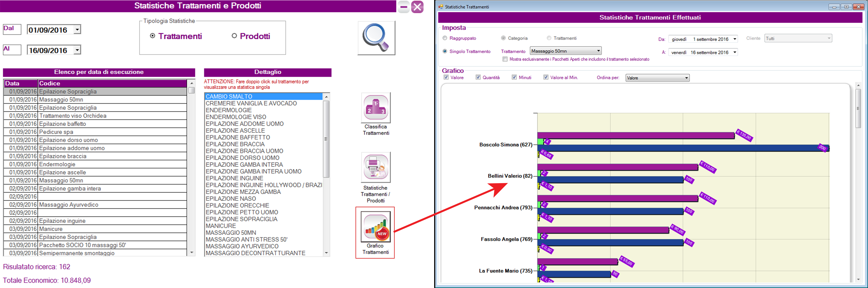Select the Singolo Trattamento radio option
868x288 pixels.
pyautogui.click(x=445, y=51)
